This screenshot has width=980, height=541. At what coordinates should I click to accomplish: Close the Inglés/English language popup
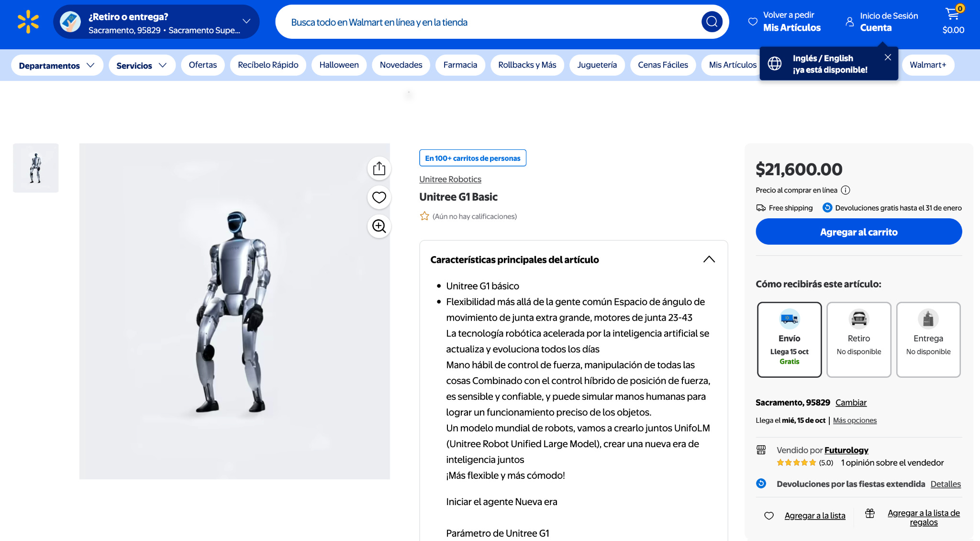tap(888, 57)
